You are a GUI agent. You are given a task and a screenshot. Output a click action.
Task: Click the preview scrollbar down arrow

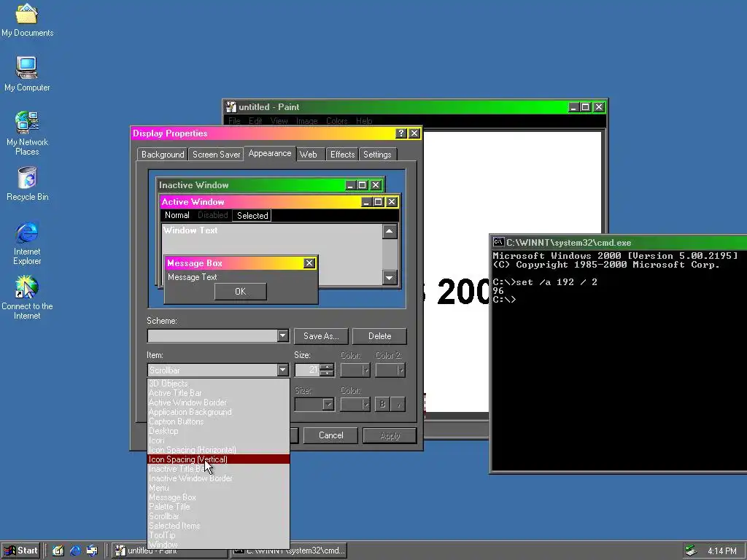click(390, 278)
